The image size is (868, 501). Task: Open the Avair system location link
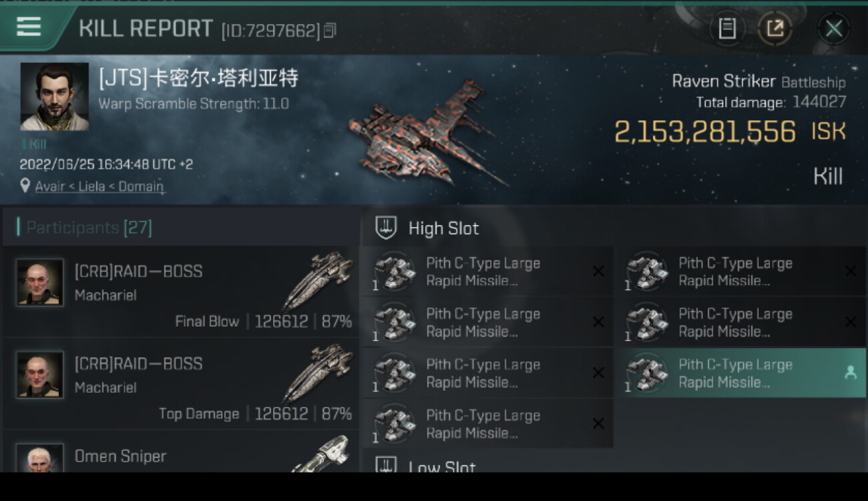[50, 186]
